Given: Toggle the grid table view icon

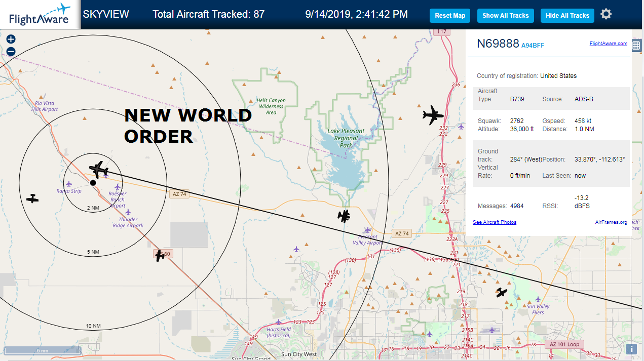Looking at the screenshot, I should (x=637, y=46).
